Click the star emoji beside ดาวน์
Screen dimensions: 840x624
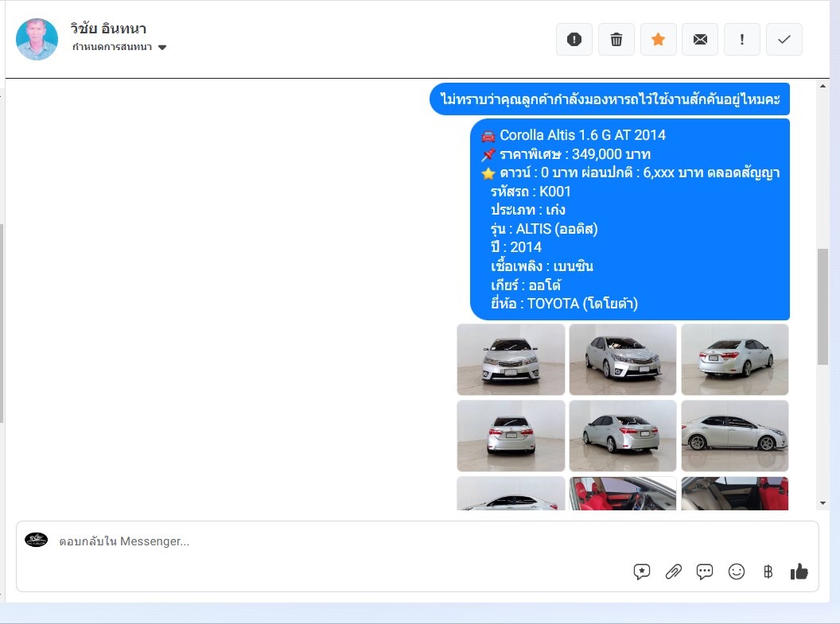coord(488,173)
